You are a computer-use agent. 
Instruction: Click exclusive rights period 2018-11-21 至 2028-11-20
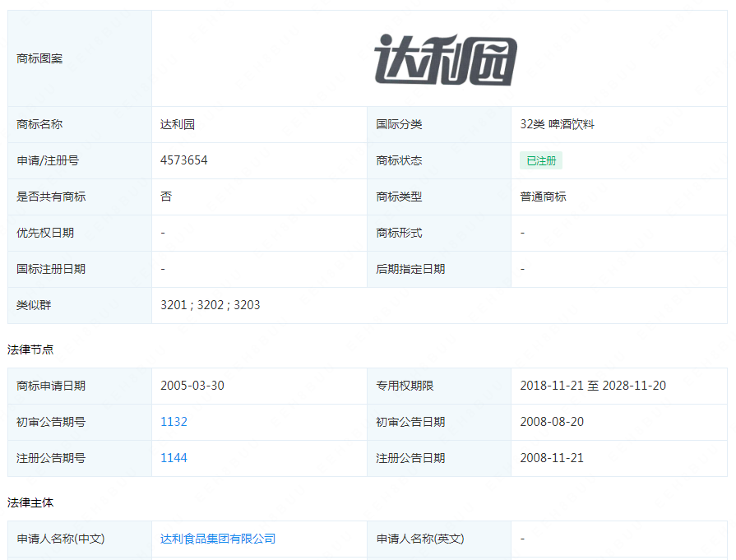tap(593, 386)
